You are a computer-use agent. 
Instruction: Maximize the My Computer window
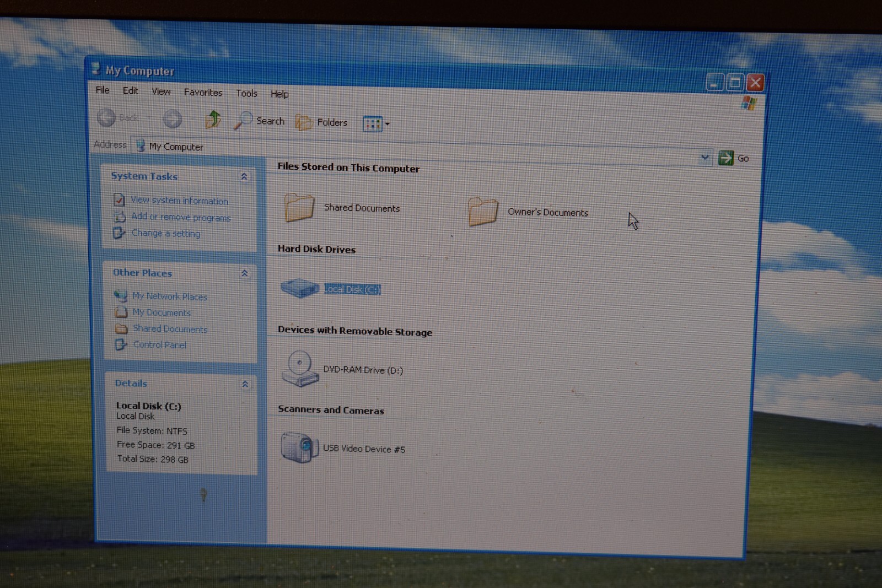[x=735, y=83]
